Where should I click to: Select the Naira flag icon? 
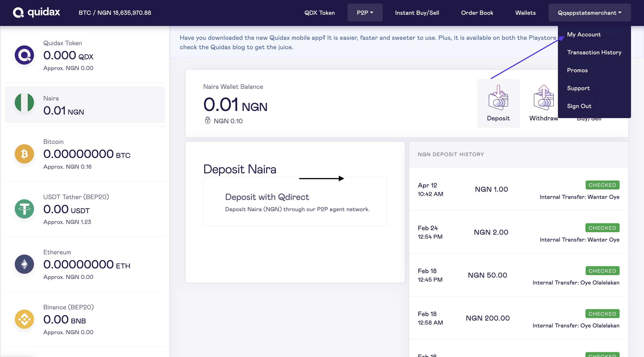click(24, 102)
